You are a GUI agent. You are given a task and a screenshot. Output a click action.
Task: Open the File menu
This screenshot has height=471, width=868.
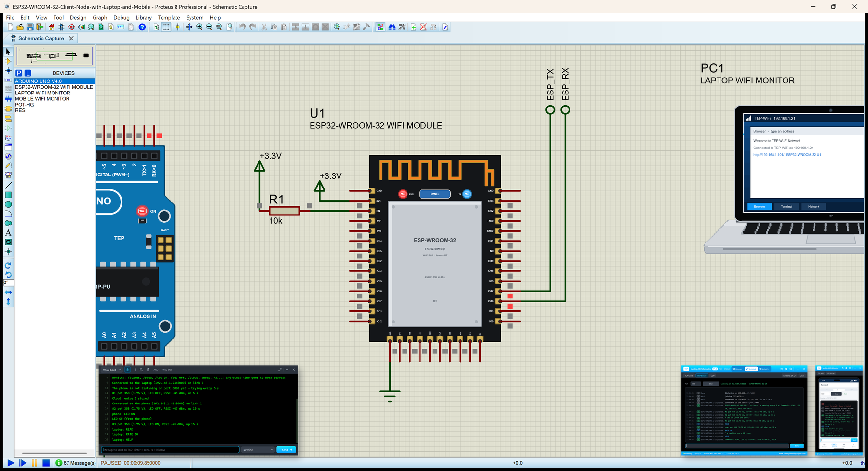coord(10,17)
